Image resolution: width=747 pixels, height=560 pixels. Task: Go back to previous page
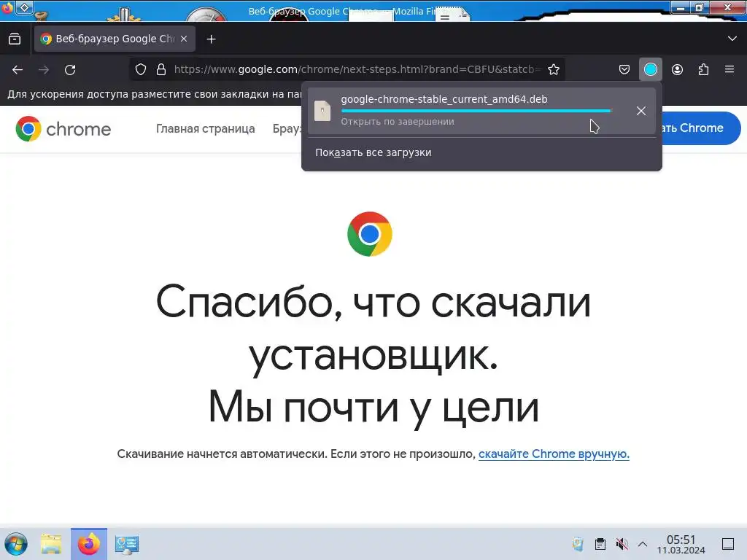coord(18,69)
